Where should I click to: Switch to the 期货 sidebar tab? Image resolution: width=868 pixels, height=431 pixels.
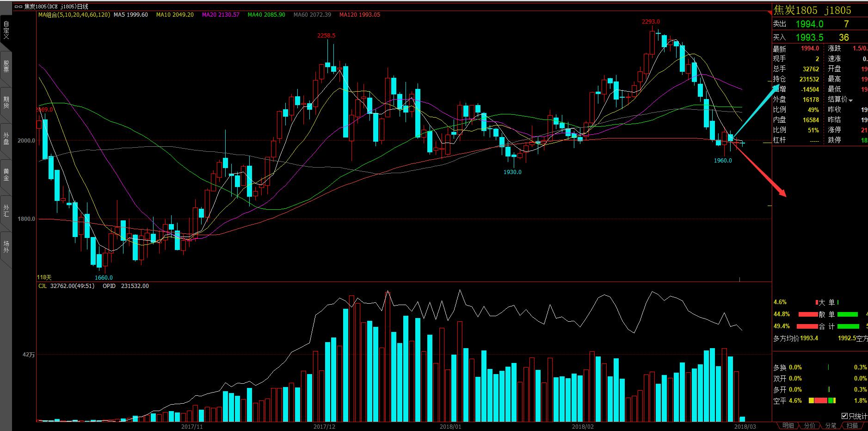[6, 103]
